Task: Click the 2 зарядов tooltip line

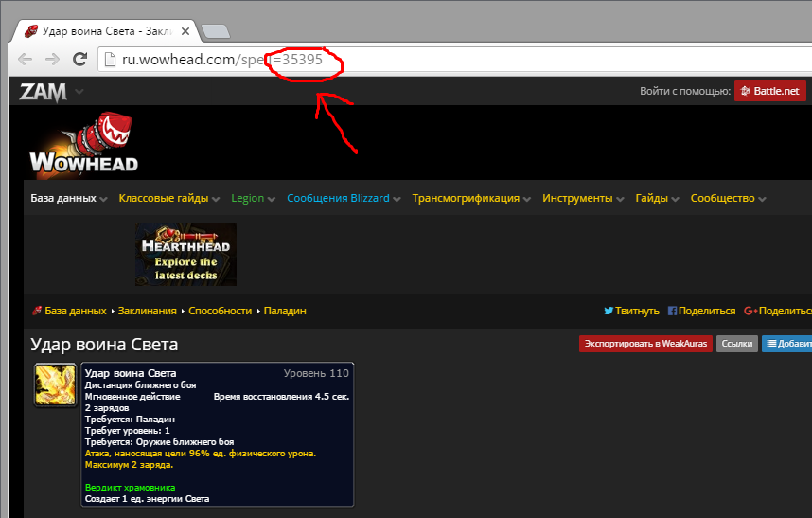Action: click(x=107, y=408)
